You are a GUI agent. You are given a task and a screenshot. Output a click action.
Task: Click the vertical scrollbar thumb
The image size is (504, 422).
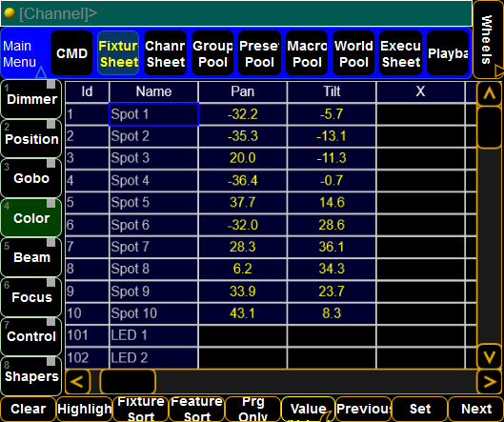[x=489, y=128]
